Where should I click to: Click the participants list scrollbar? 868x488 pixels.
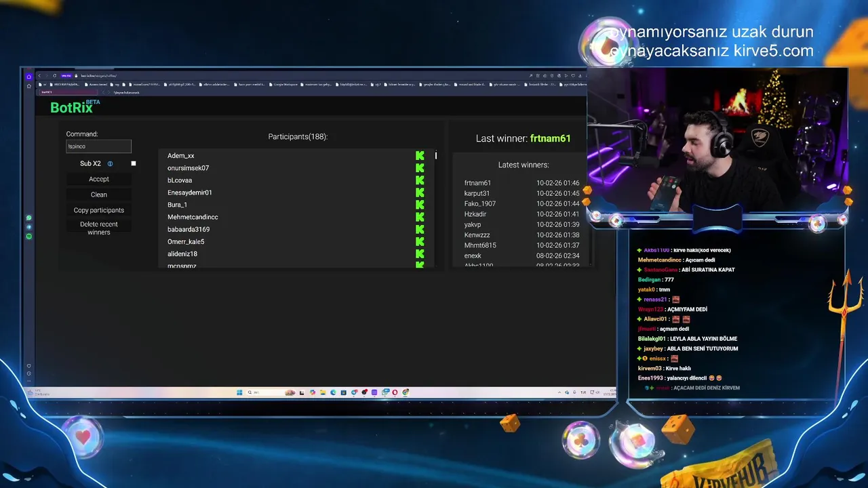pyautogui.click(x=436, y=156)
